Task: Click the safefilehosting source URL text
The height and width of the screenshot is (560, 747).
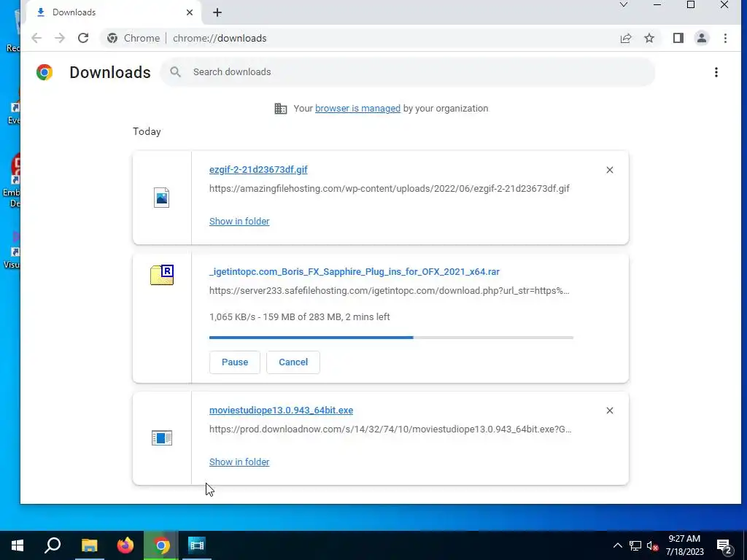Action: coord(390,291)
